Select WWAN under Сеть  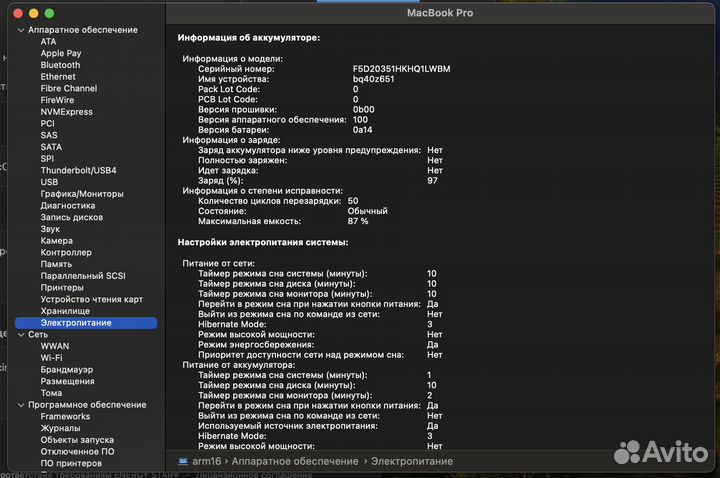click(55, 346)
